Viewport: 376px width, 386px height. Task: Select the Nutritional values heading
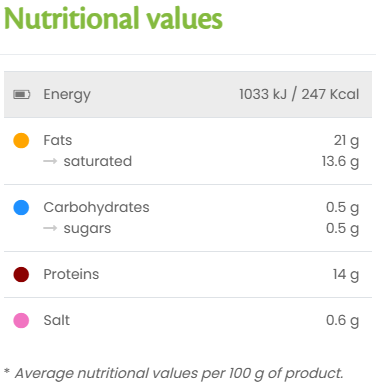[x=113, y=18]
